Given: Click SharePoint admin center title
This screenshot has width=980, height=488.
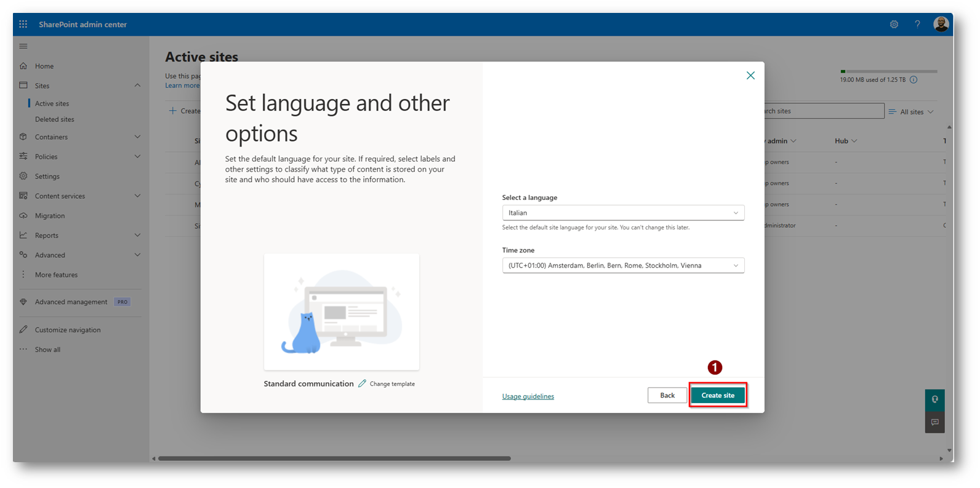Looking at the screenshot, I should coord(82,24).
